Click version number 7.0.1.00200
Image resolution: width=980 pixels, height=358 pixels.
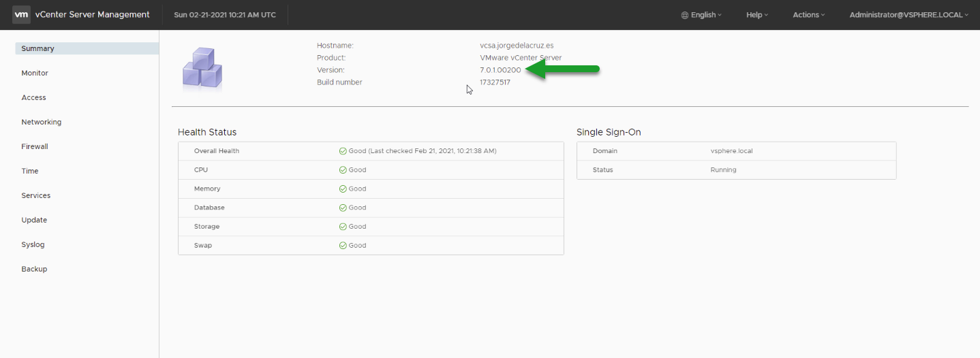pyautogui.click(x=500, y=70)
